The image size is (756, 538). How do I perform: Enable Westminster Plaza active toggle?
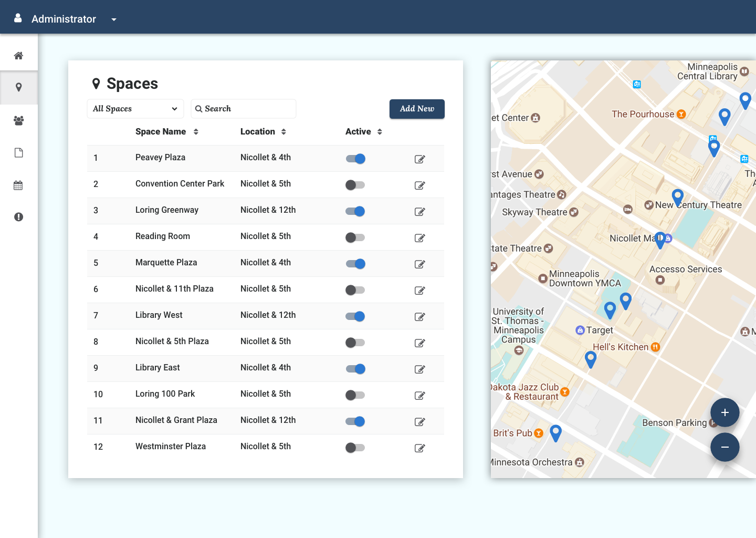[x=355, y=448]
